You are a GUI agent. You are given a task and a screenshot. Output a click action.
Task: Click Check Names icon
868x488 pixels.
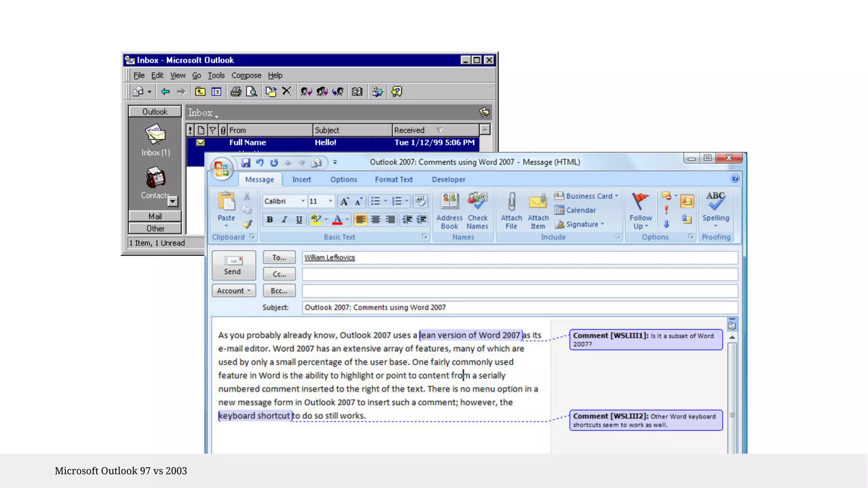tap(478, 211)
